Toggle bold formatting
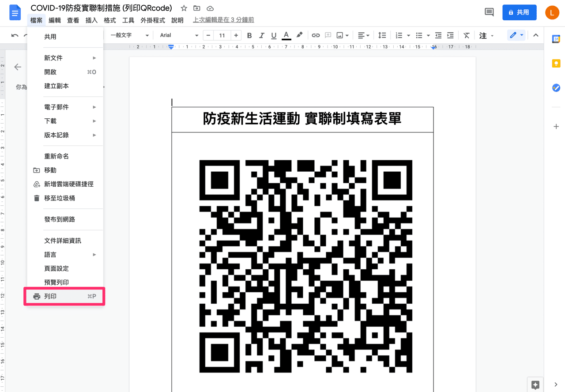This screenshot has height=392, width=565. [x=249, y=35]
